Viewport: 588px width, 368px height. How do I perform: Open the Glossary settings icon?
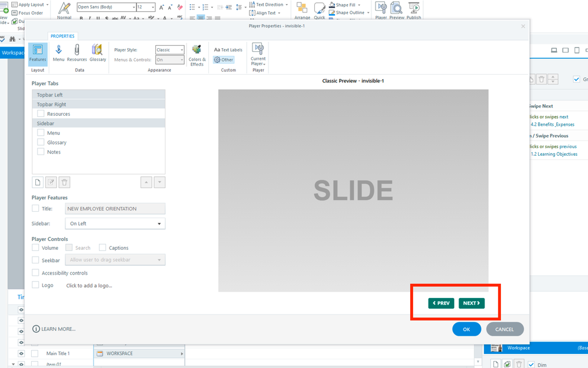[x=98, y=53]
